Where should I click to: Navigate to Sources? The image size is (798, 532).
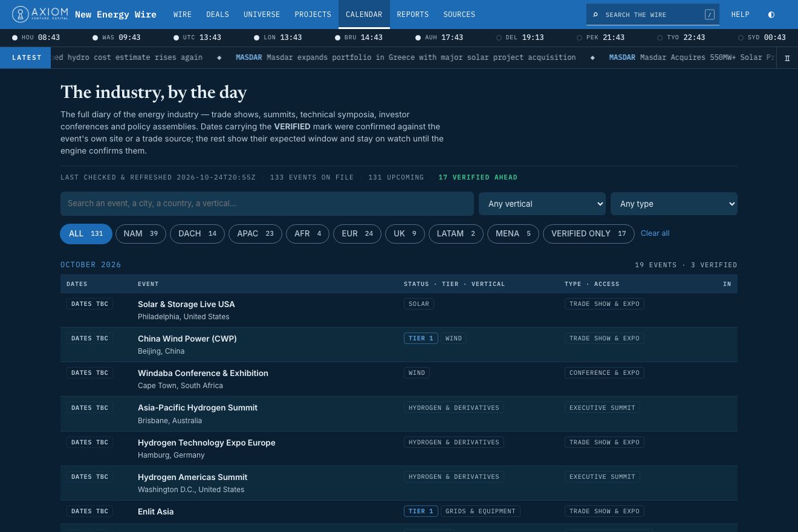point(459,15)
